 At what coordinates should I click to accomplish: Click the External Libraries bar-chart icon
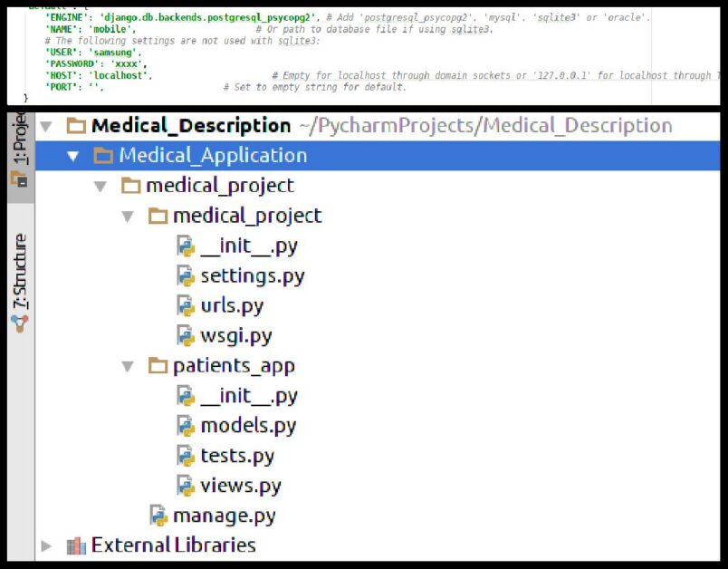(76, 545)
